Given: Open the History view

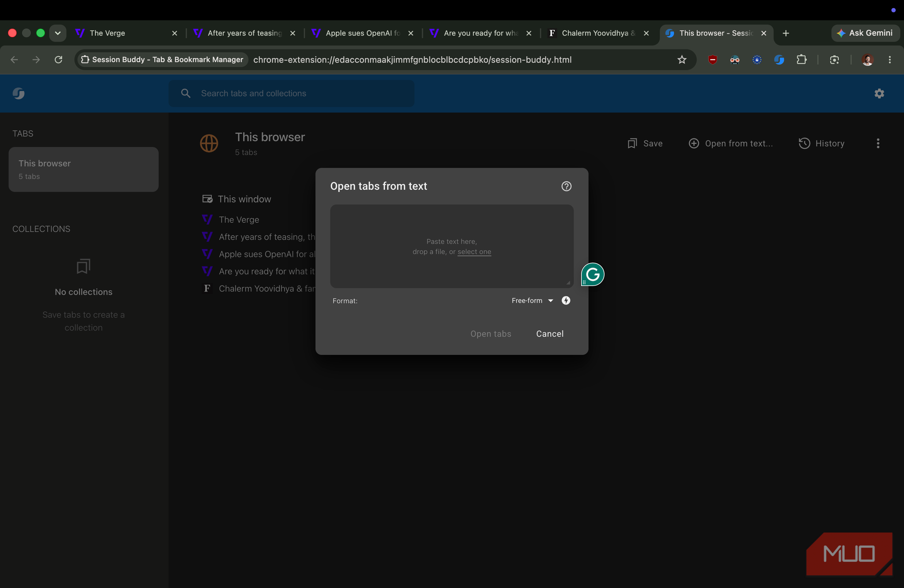Looking at the screenshot, I should [x=821, y=144].
